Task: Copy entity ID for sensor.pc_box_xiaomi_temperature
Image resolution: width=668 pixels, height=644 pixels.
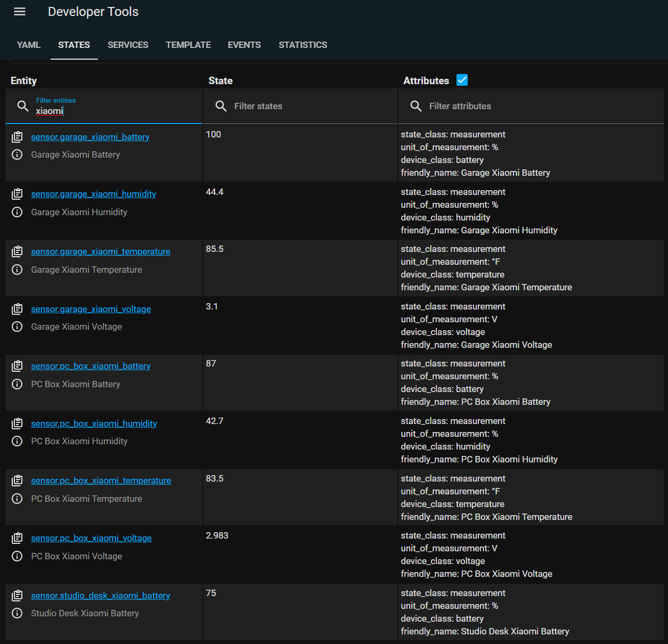Action: 17,480
